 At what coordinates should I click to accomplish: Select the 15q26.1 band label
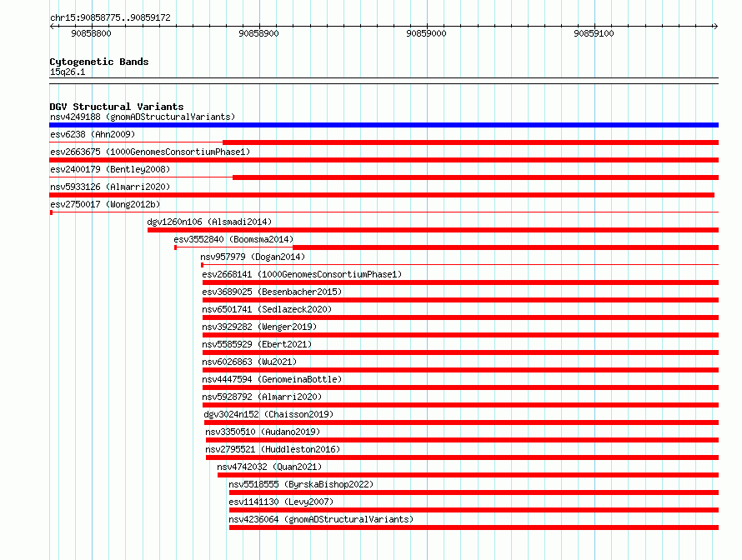pos(68,72)
